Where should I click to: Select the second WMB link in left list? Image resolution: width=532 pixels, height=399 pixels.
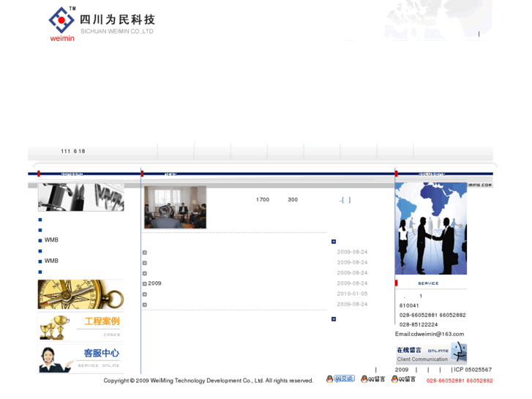coord(51,261)
